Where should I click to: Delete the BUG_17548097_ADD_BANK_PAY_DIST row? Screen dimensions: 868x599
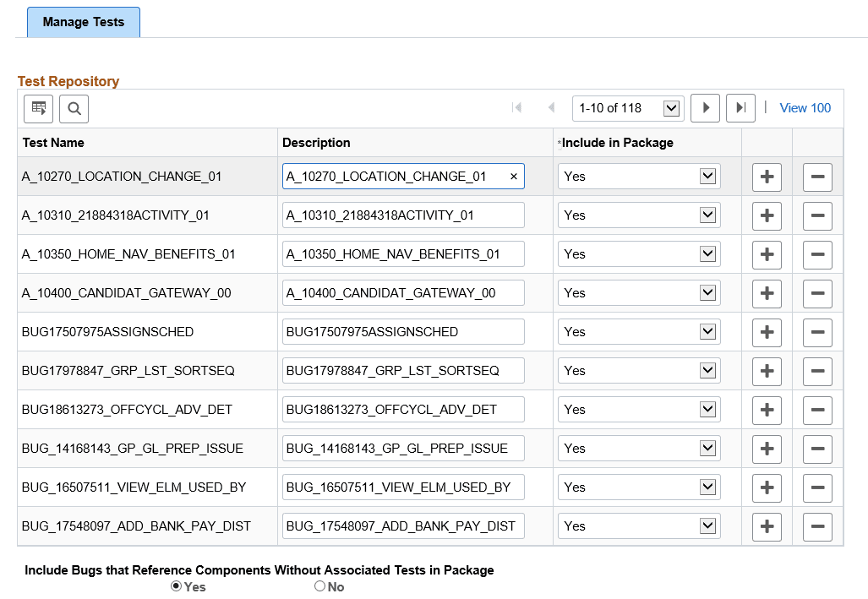[x=816, y=526]
